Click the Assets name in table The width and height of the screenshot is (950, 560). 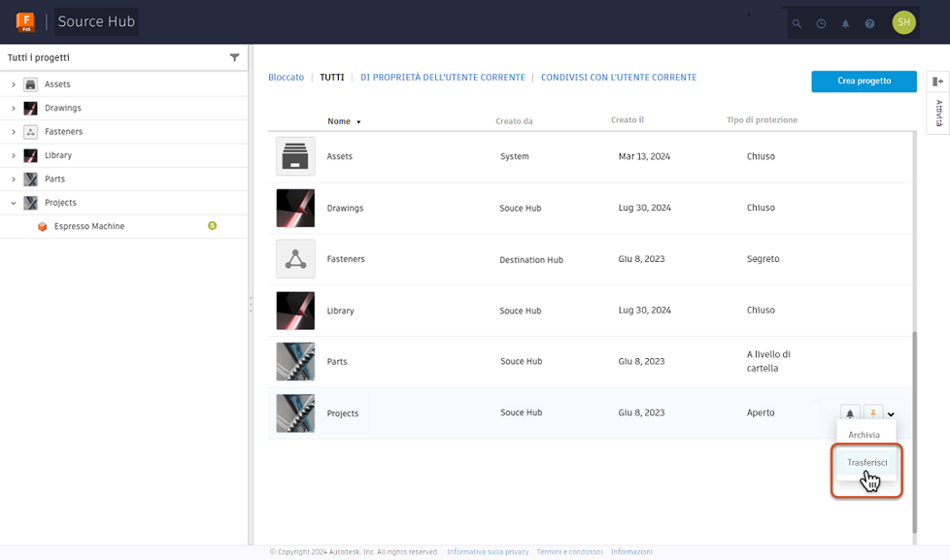tap(339, 156)
